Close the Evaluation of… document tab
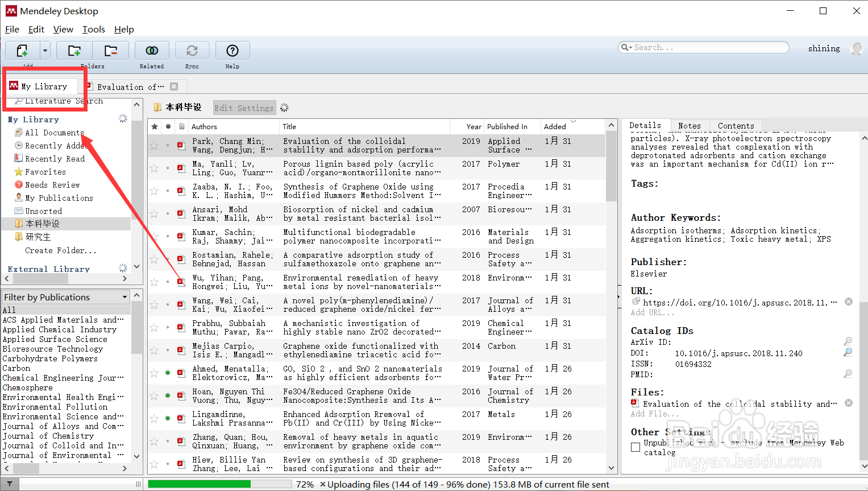The height and width of the screenshot is (491, 868). pos(174,86)
